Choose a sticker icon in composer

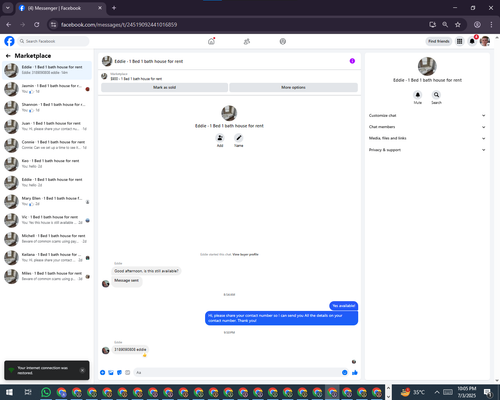(x=119, y=372)
